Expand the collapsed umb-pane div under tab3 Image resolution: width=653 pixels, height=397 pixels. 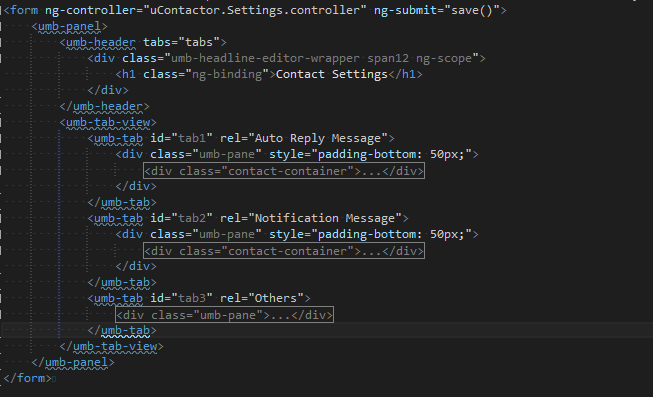click(x=224, y=315)
